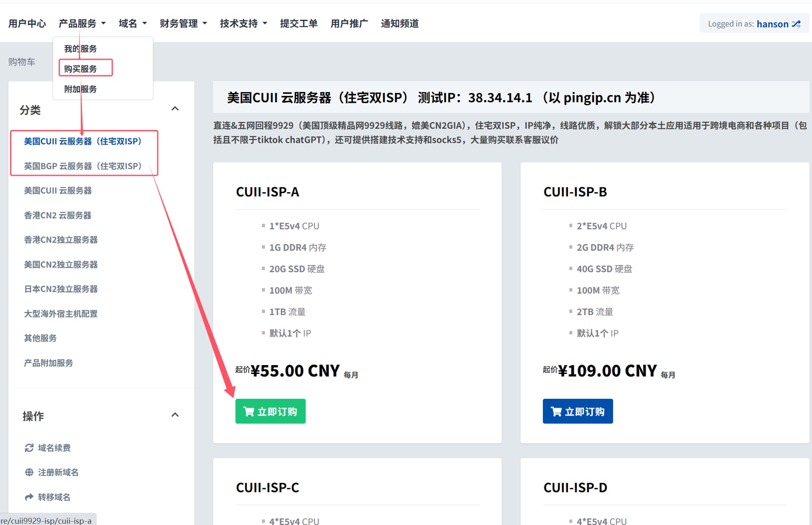Expand the 技术支持 dropdown
This screenshot has height=525, width=812.
coord(243,23)
